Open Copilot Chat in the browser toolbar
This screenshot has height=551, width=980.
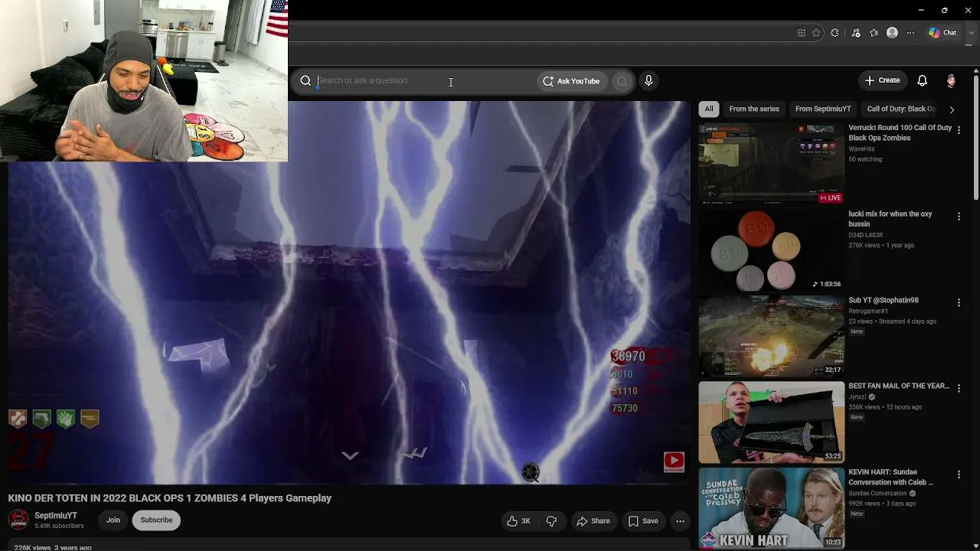pos(942,33)
